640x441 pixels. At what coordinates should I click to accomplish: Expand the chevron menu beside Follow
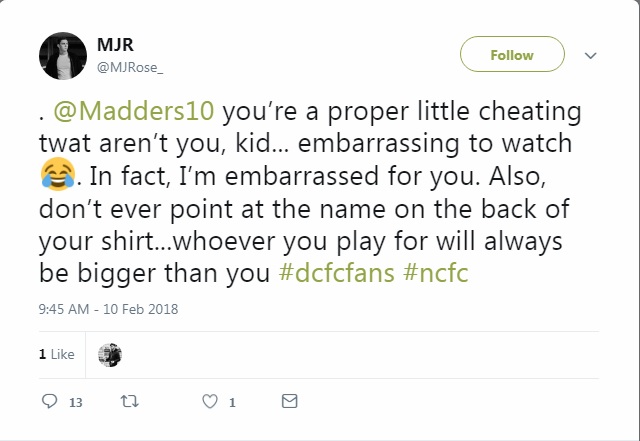(x=590, y=56)
